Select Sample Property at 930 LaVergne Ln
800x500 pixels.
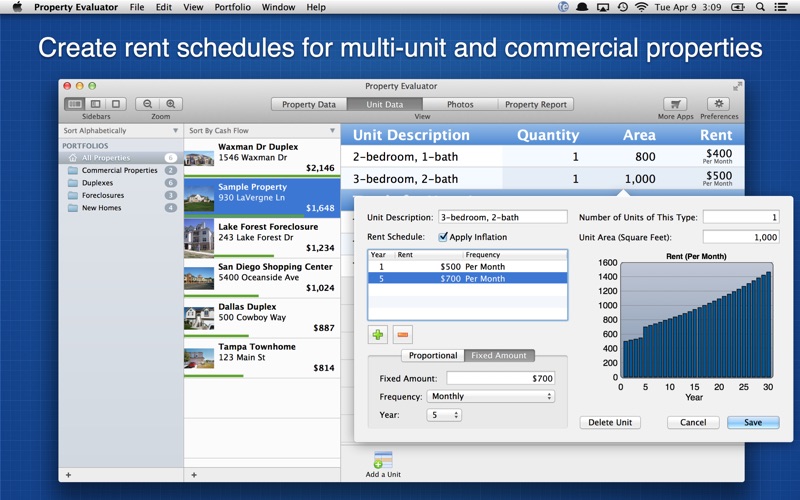[x=262, y=197]
